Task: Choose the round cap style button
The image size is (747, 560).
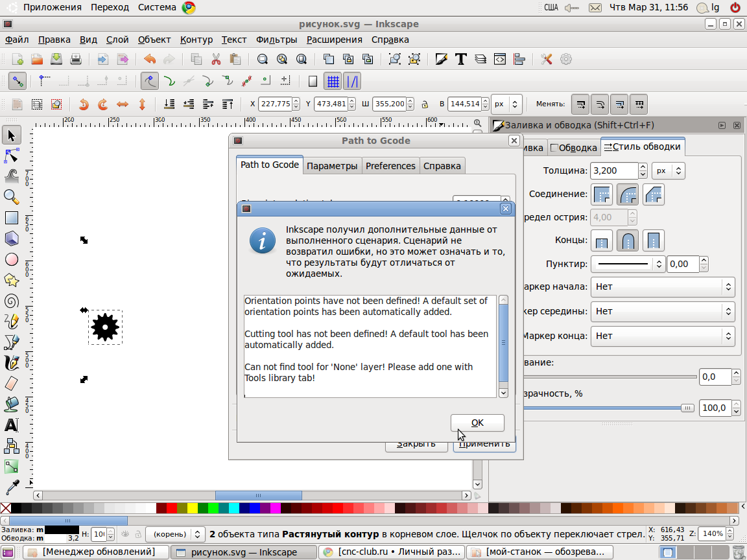Action: pos(628,240)
